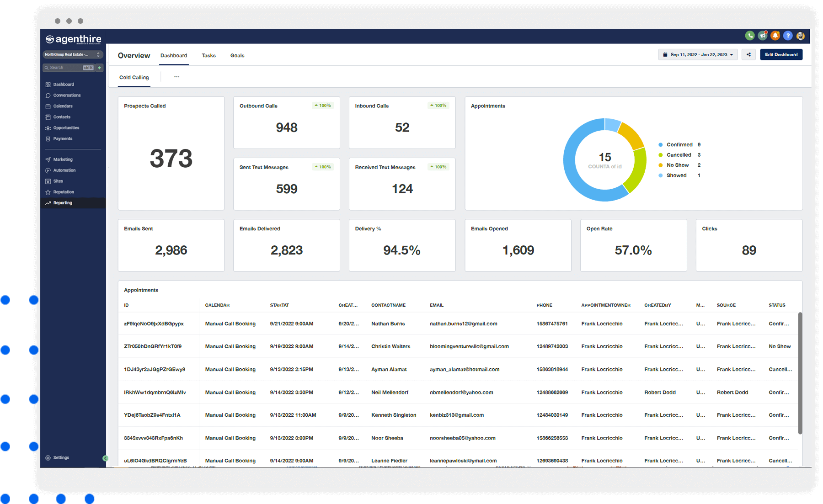Open the user profile avatar
823x504 pixels.
pyautogui.click(x=801, y=36)
